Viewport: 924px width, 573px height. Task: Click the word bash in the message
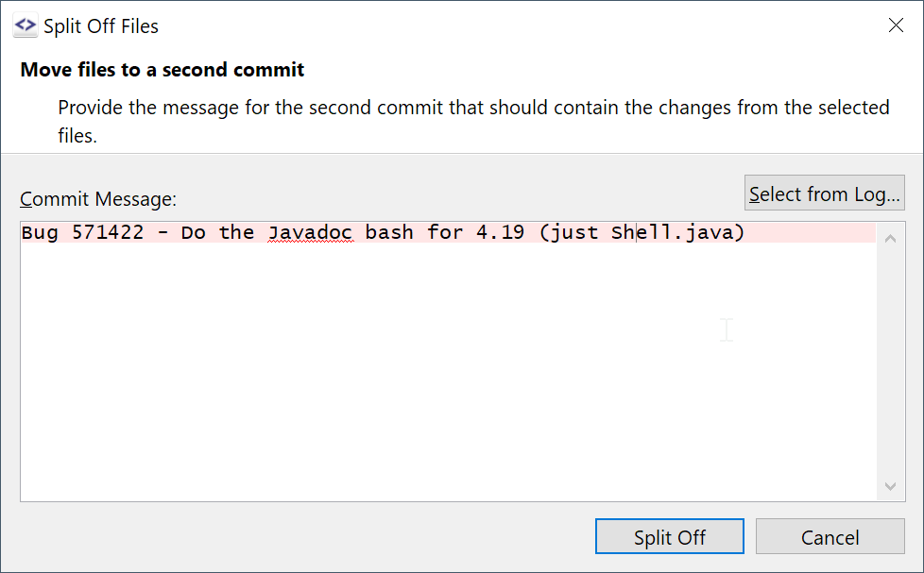pos(389,232)
